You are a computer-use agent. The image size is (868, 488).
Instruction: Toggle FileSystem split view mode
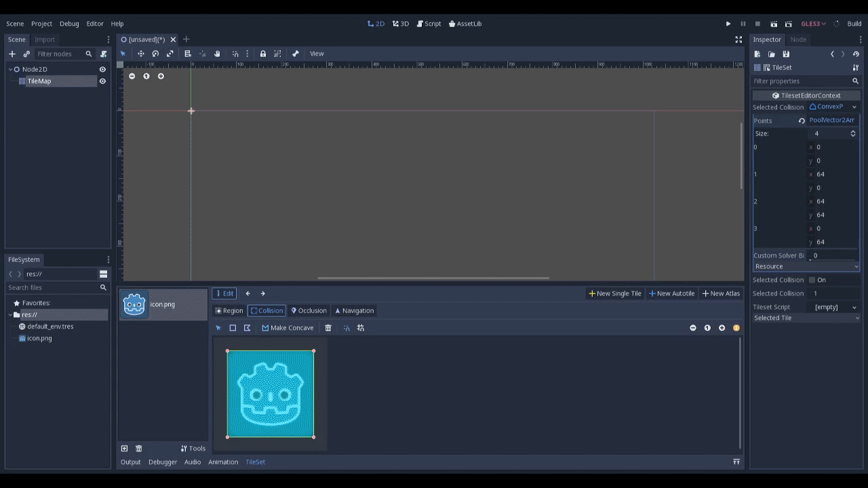point(103,274)
